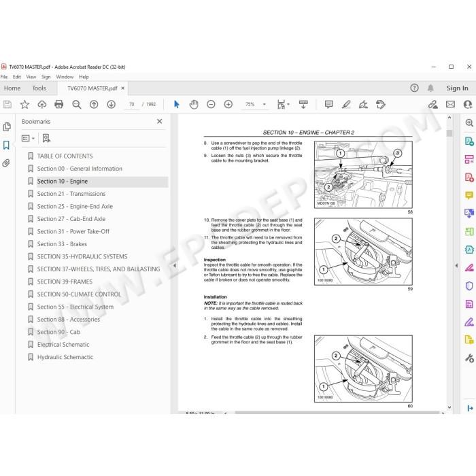Switch to the Tools tab
This screenshot has width=476, height=476.
point(39,88)
